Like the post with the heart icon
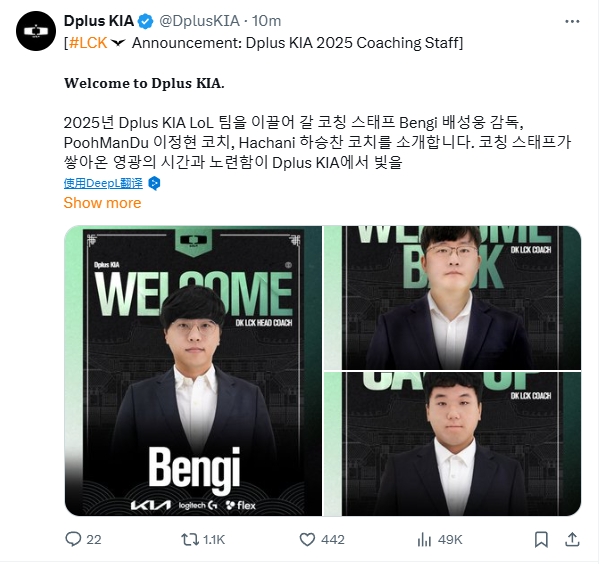The image size is (600, 564). point(308,539)
